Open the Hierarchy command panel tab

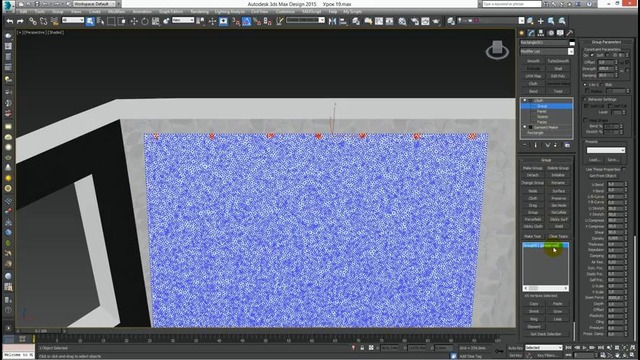point(541,33)
